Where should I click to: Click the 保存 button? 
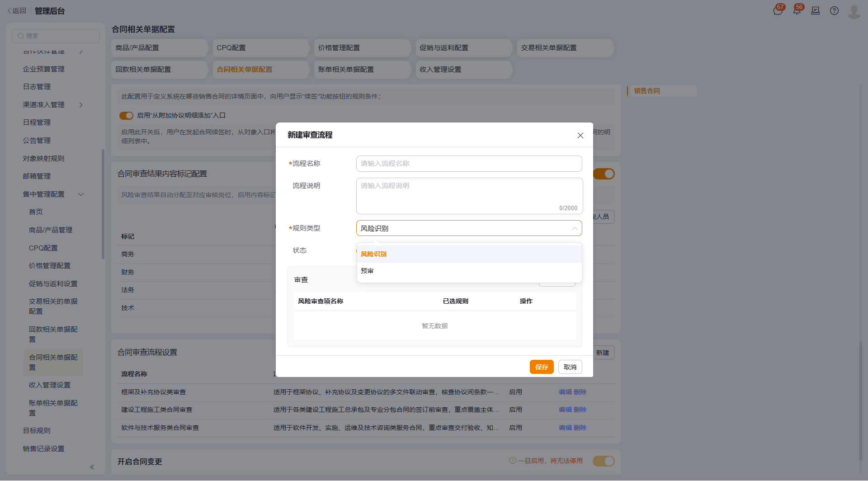(x=541, y=367)
